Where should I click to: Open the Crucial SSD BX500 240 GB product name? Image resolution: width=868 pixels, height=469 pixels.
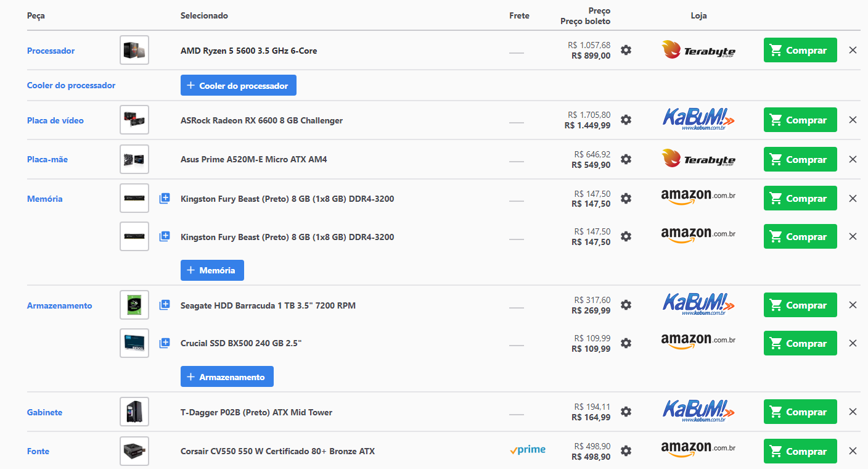click(x=241, y=343)
